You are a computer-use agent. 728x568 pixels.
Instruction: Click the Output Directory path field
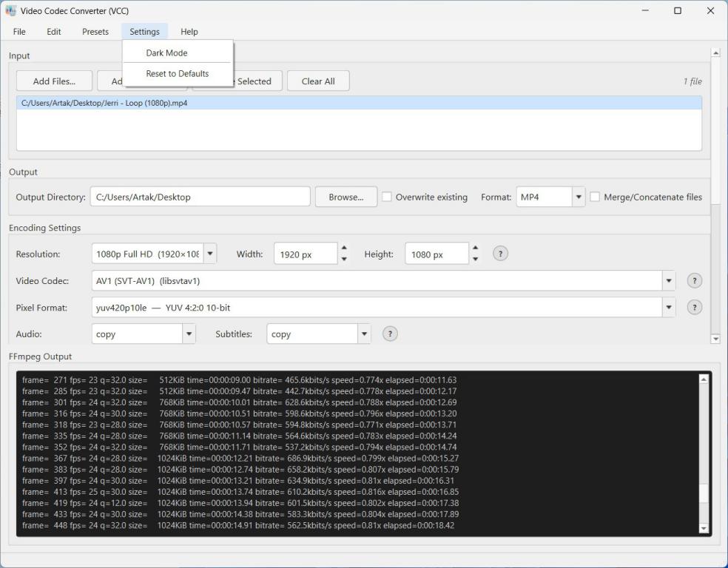[x=200, y=197]
